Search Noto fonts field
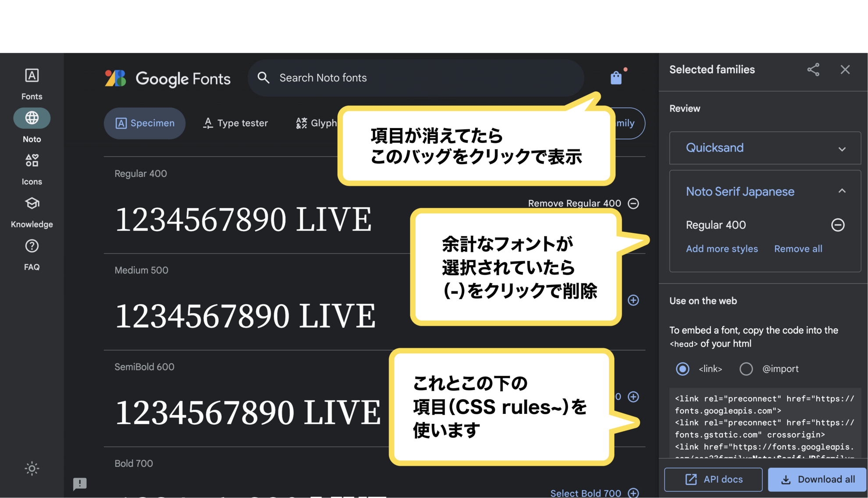 pos(416,78)
